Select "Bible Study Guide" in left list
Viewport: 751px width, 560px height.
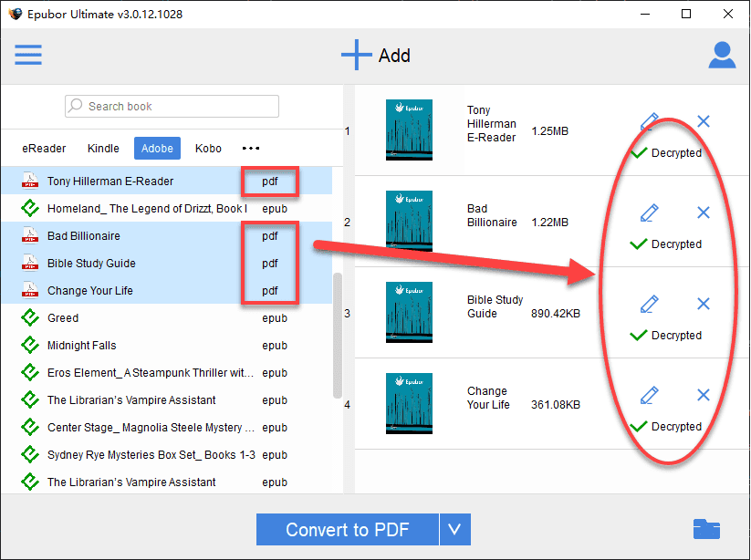167,264
